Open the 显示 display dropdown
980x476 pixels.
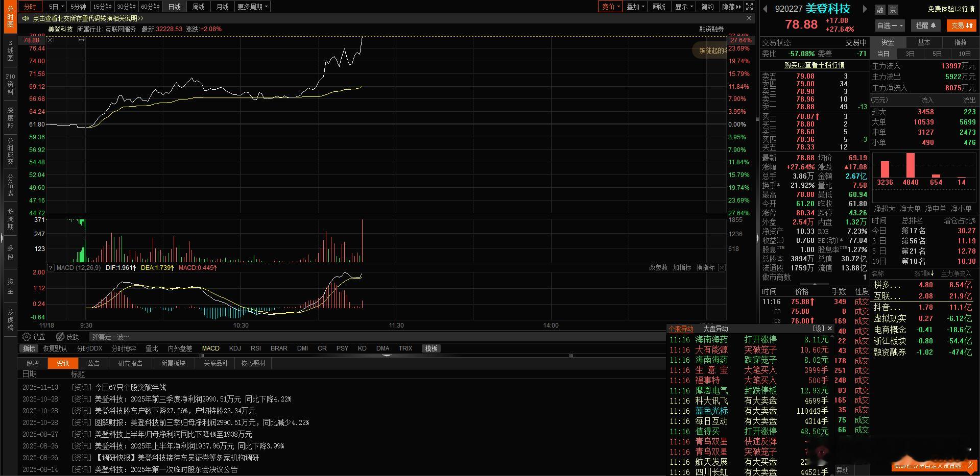684,7
